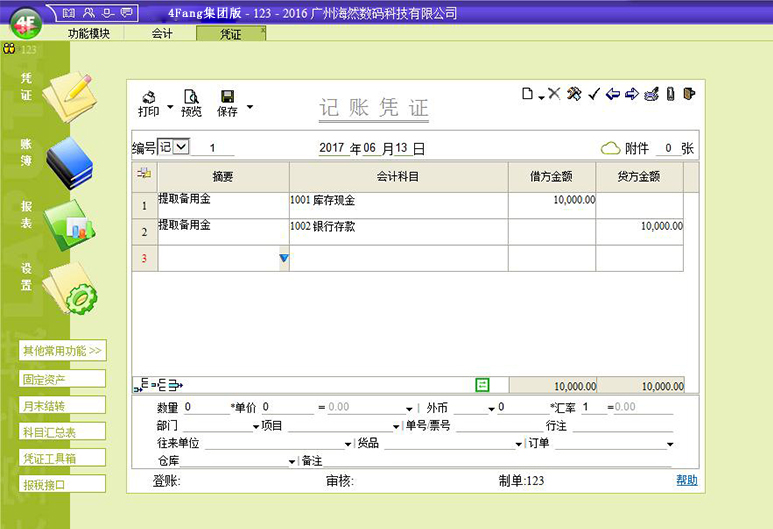
Task: Click the exit door icon
Action: tap(689, 94)
